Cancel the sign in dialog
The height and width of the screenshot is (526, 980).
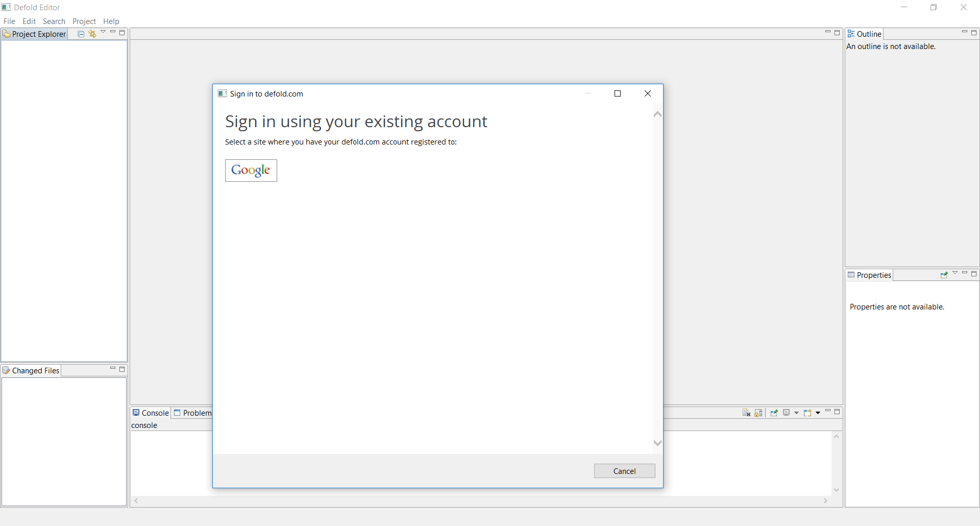point(624,471)
